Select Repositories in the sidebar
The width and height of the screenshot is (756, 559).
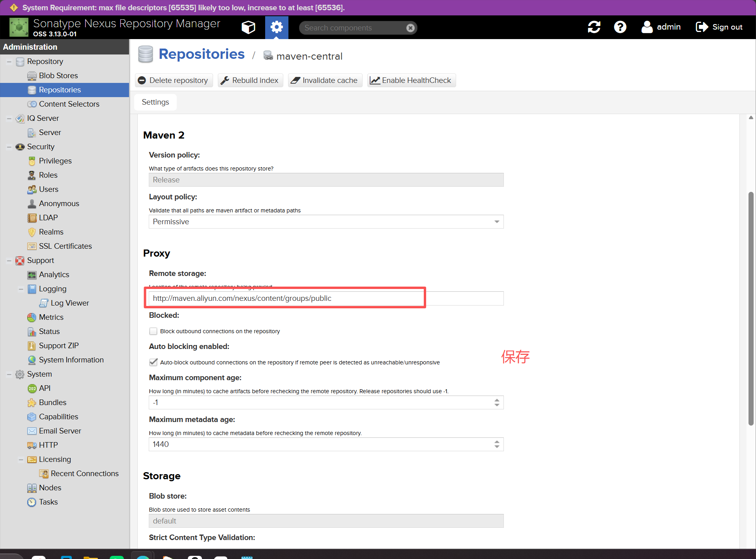tap(65, 90)
